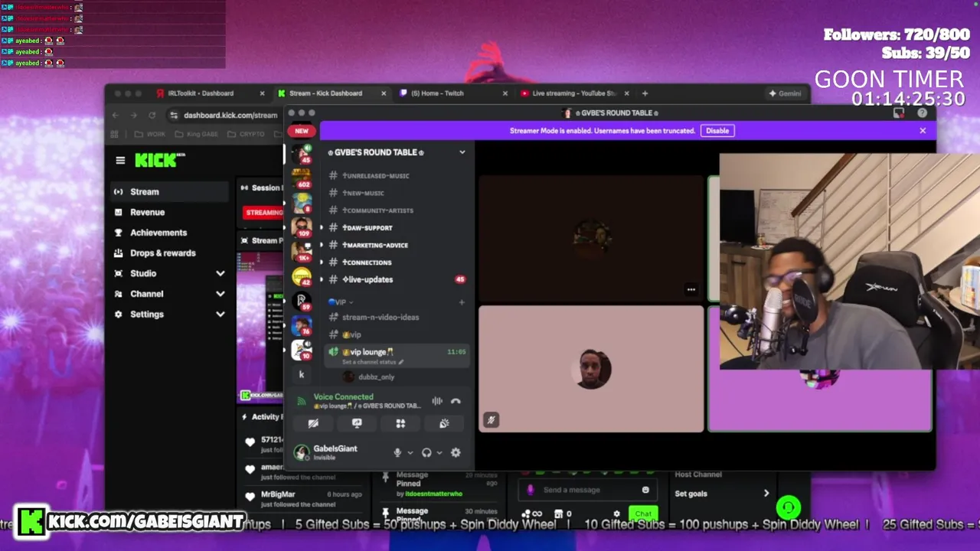
Task: Select server icon with 59 badge
Action: point(302,301)
